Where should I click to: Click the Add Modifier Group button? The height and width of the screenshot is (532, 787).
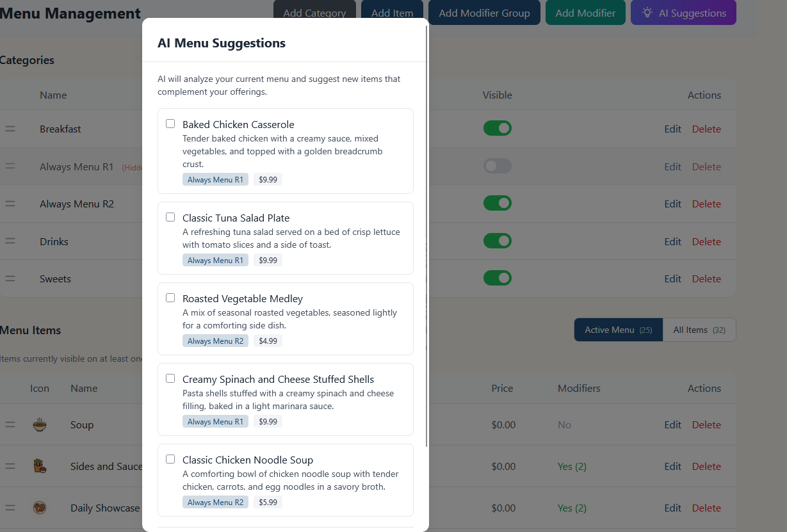pyautogui.click(x=484, y=12)
